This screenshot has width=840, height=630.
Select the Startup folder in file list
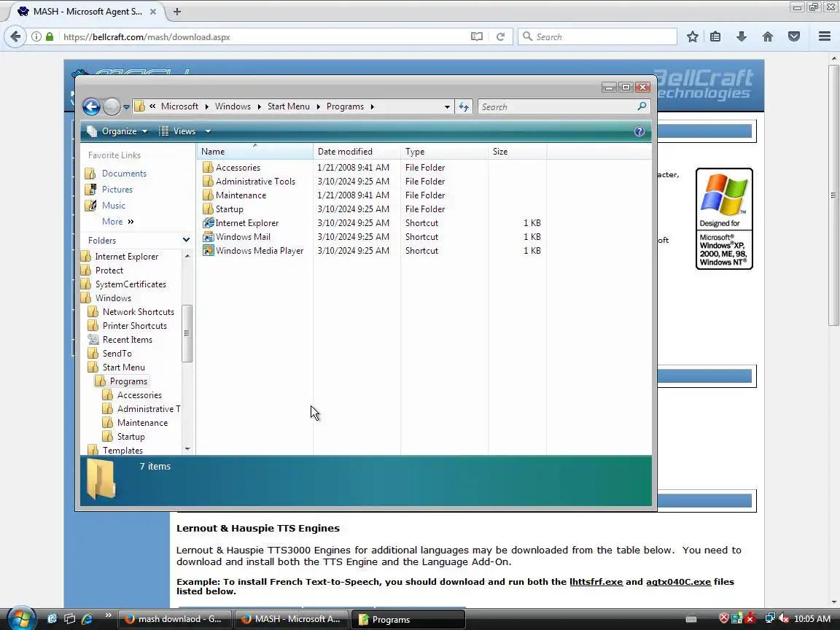point(229,209)
